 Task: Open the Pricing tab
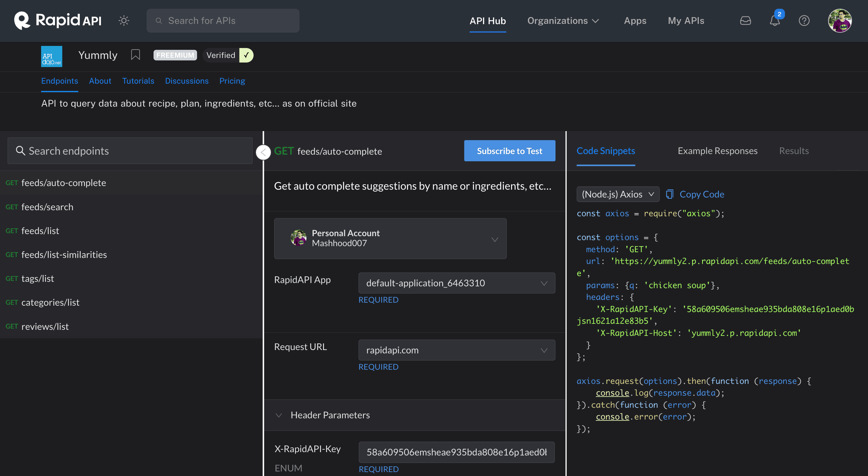point(232,81)
